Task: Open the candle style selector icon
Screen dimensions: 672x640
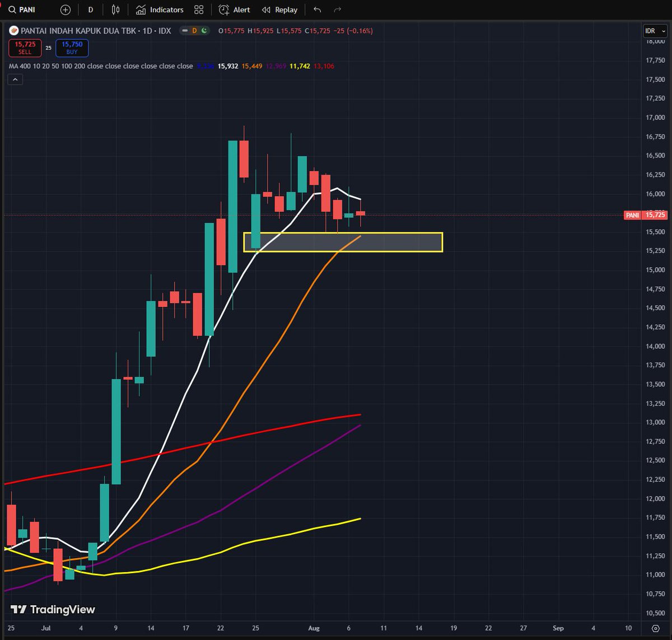Action: point(115,10)
